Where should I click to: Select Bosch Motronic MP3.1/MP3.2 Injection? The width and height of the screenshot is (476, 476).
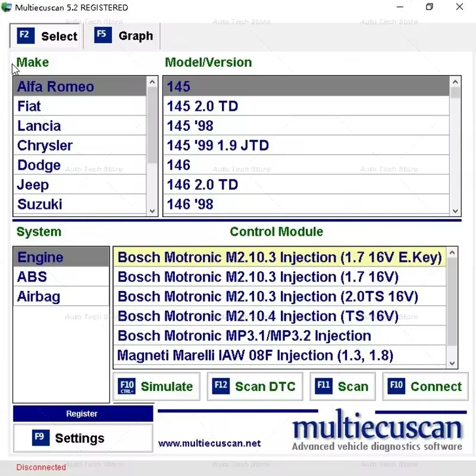coord(280,336)
